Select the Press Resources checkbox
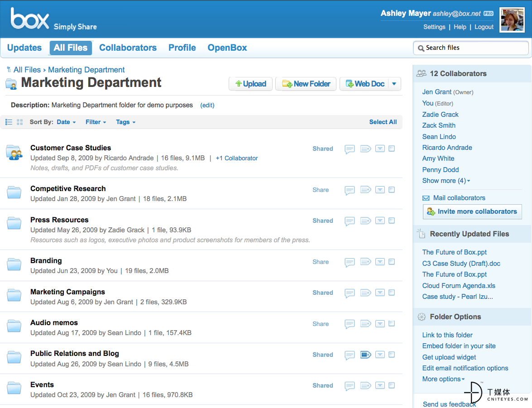532x408 pixels. pyautogui.click(x=392, y=221)
